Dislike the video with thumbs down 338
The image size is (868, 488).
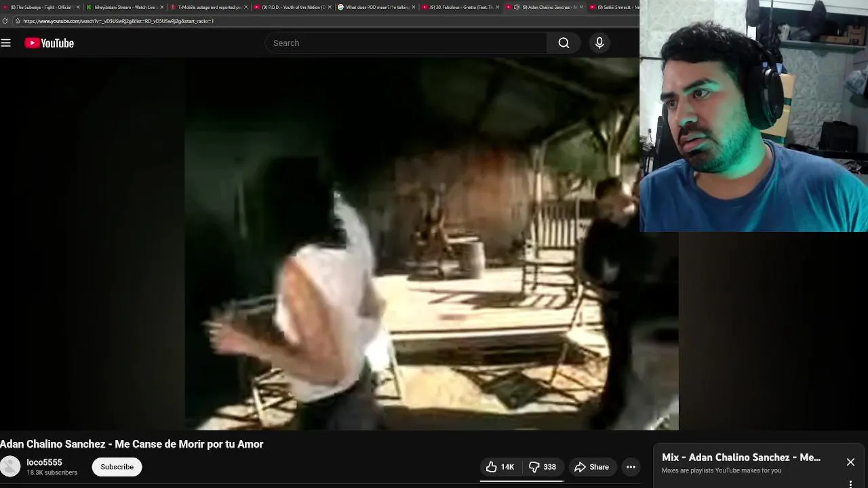(542, 467)
